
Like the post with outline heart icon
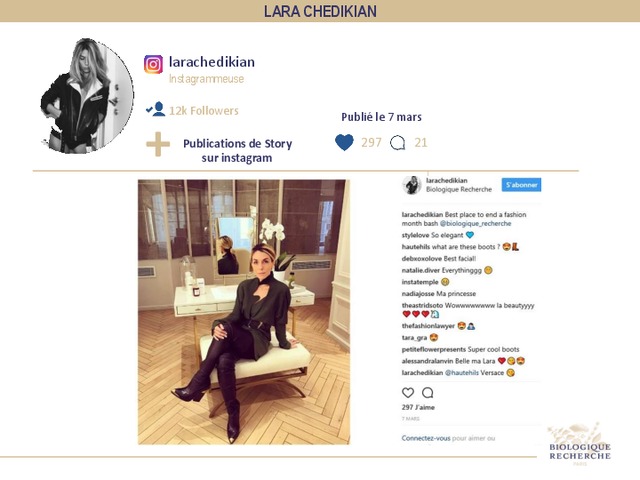click(408, 393)
